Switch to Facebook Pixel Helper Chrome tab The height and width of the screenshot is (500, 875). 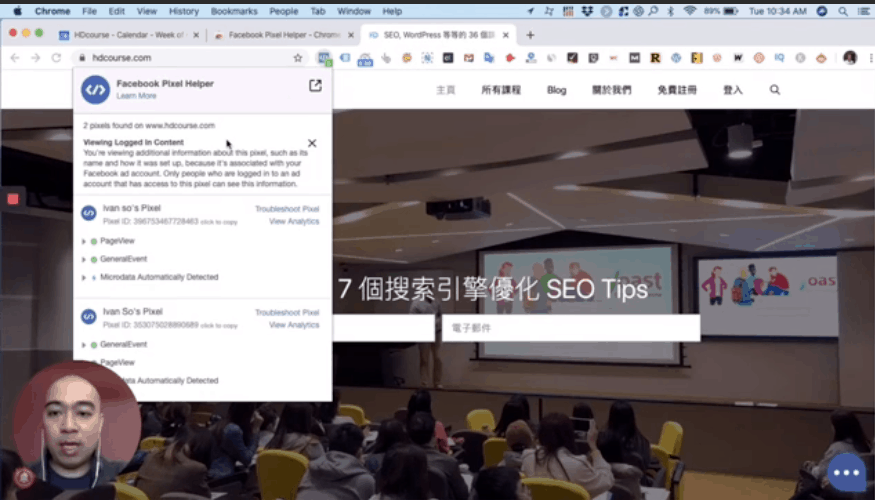click(x=283, y=35)
